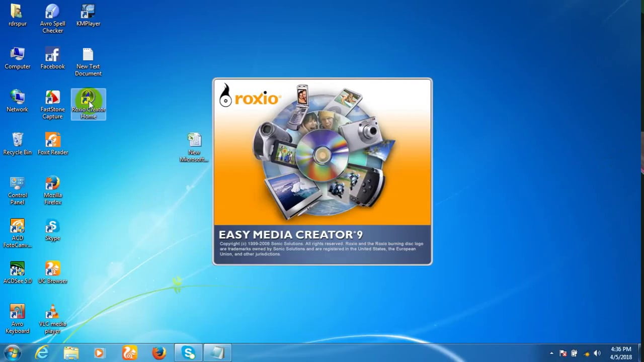Open the network status tray icon
Screen dimensions: 644x362
pos(586,353)
